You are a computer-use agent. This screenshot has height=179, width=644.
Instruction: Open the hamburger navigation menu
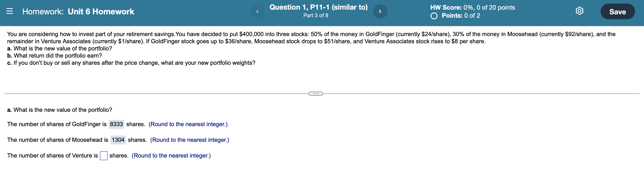[10, 11]
